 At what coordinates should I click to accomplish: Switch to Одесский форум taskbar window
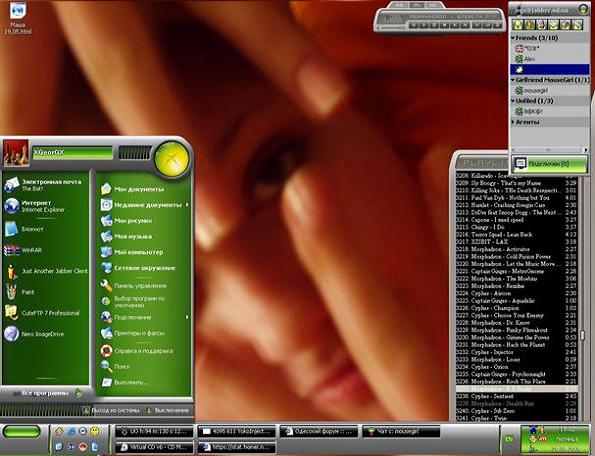319,431
